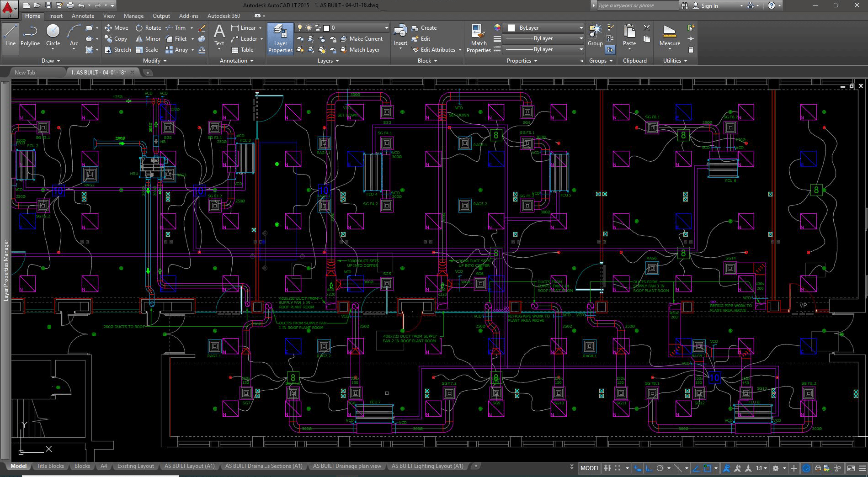Expand the Layers panel
The width and height of the screenshot is (868, 477).
click(x=328, y=61)
